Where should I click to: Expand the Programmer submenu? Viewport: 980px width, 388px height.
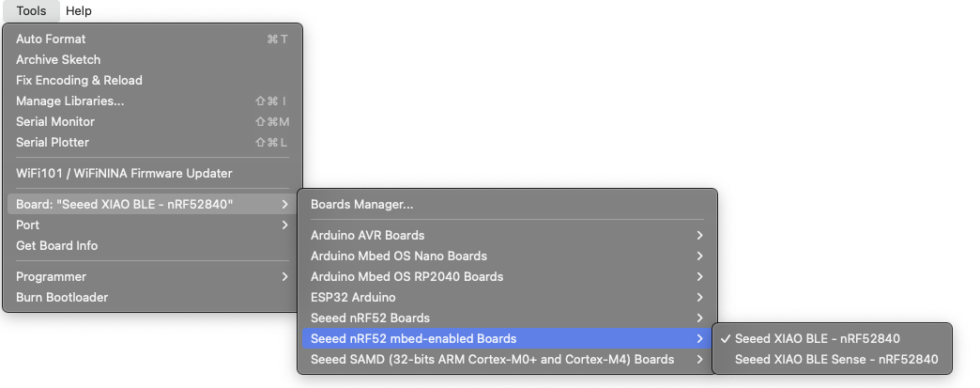coord(152,276)
